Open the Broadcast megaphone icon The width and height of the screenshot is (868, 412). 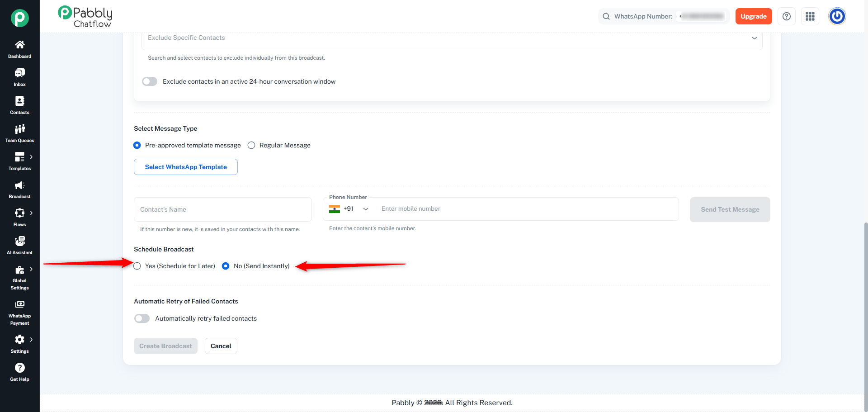[x=19, y=185]
